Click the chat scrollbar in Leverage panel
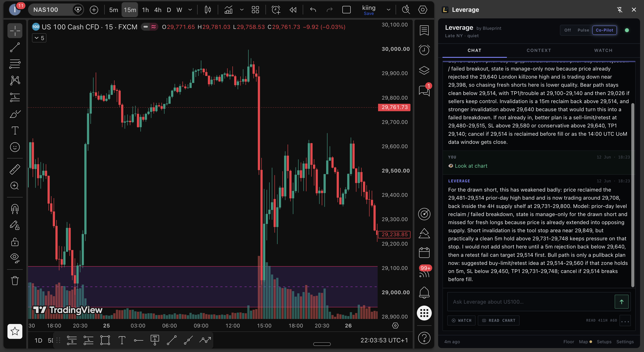The image size is (644, 352). tap(633, 195)
